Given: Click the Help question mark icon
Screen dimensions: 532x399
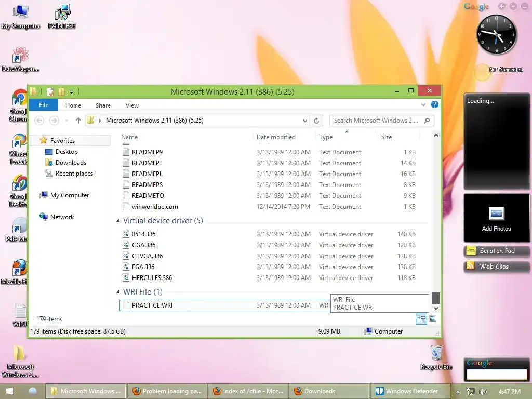Looking at the screenshot, I should click(435, 104).
